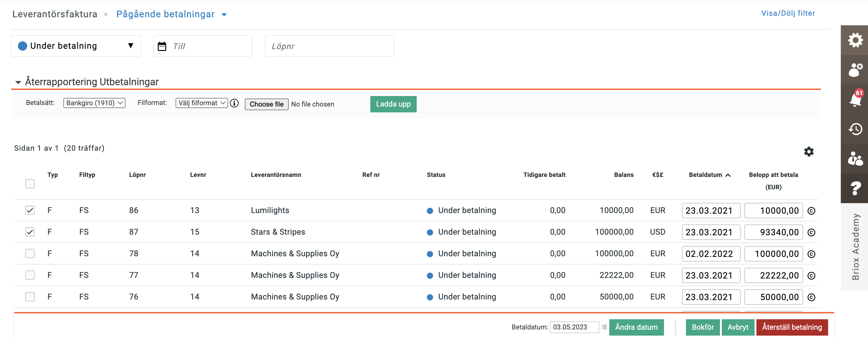Screen dimensions: 868x339
Task: Select the Lumilights supplier name
Action: (270, 210)
